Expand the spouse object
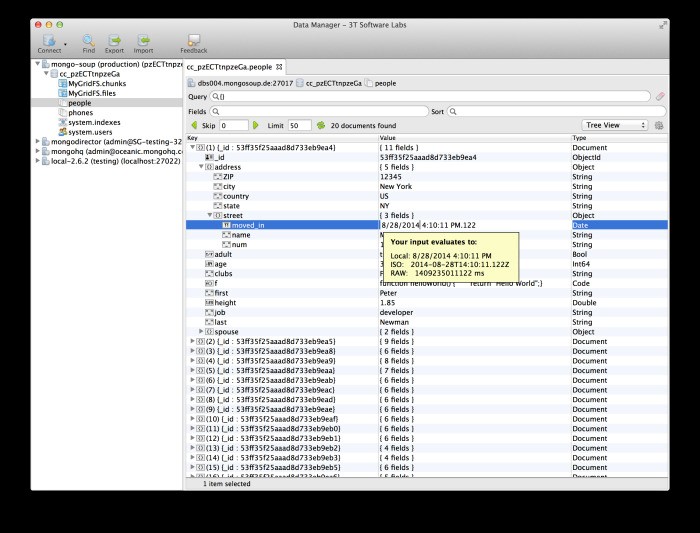700x533 pixels. point(201,331)
